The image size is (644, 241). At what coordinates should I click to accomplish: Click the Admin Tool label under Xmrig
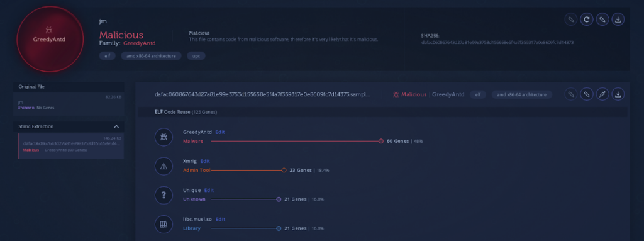pyautogui.click(x=196, y=171)
